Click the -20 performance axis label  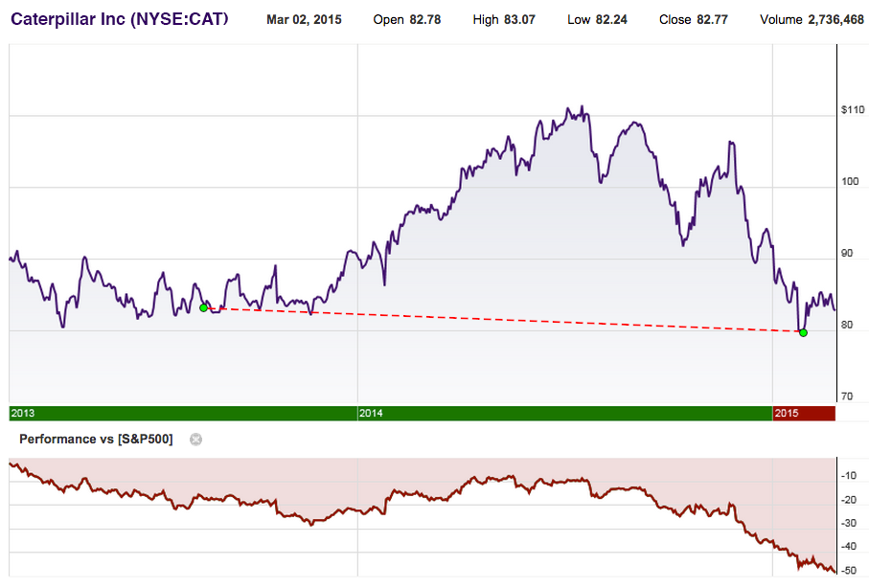pos(849,500)
